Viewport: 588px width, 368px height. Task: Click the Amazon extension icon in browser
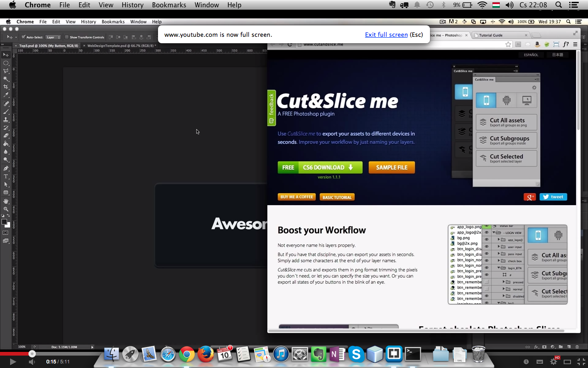click(x=537, y=44)
